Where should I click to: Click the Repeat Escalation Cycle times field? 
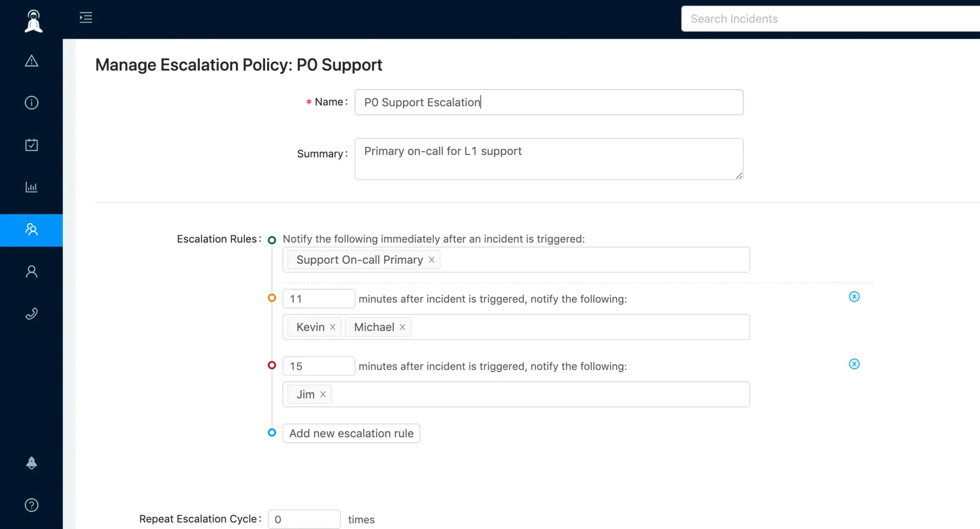pos(304,519)
